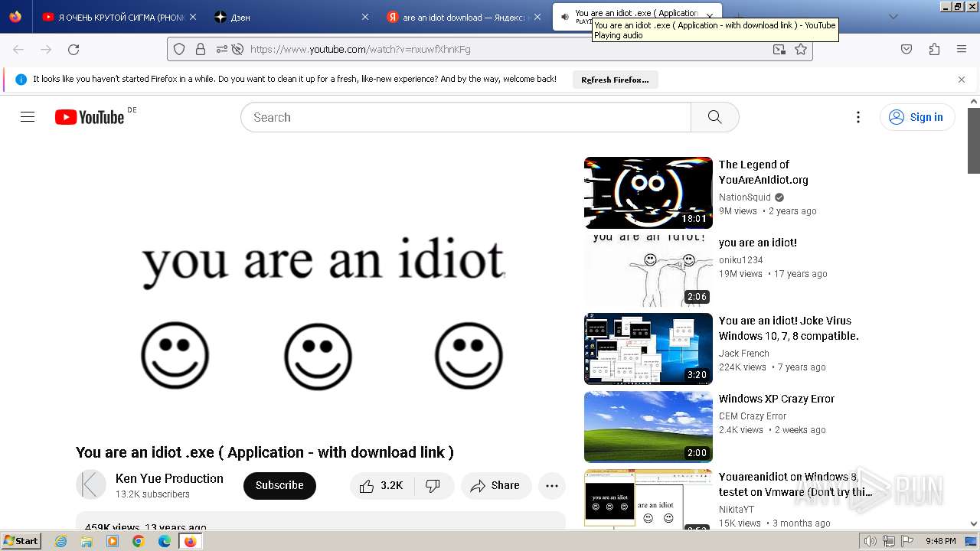Open Windows XP Crazy Error thumbnail
The image size is (980, 551).
click(648, 427)
